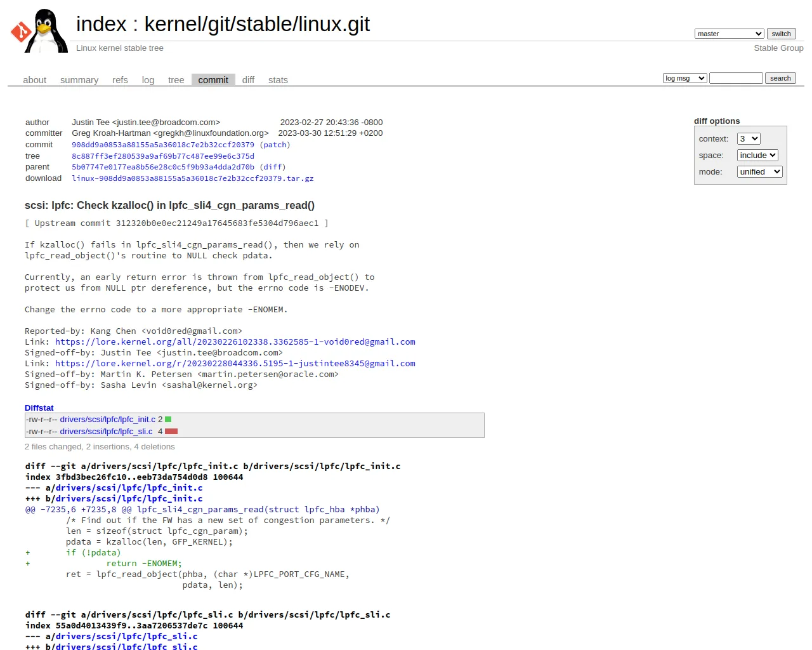Click the red deletions bar for lpfc_sli.c
The width and height of the screenshot is (812, 650).
click(171, 432)
